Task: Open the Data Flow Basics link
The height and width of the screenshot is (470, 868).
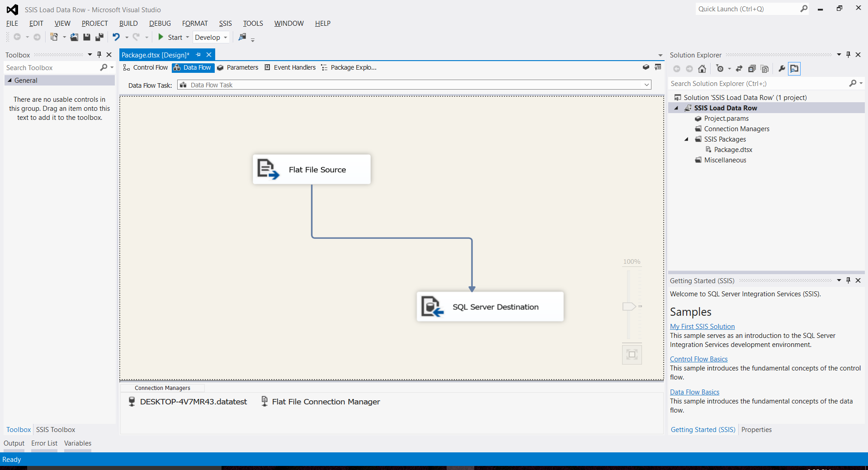Action: 694,392
